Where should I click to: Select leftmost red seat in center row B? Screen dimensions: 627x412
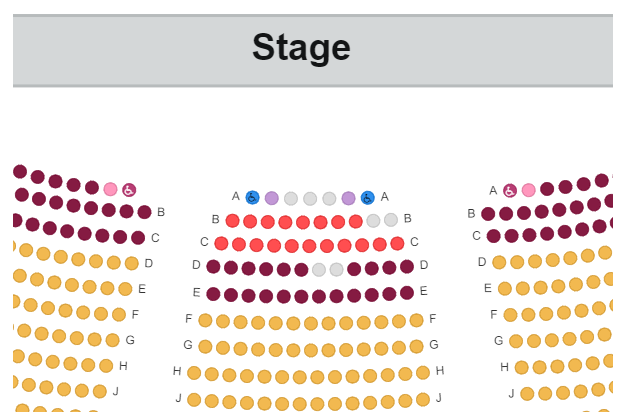click(232, 220)
